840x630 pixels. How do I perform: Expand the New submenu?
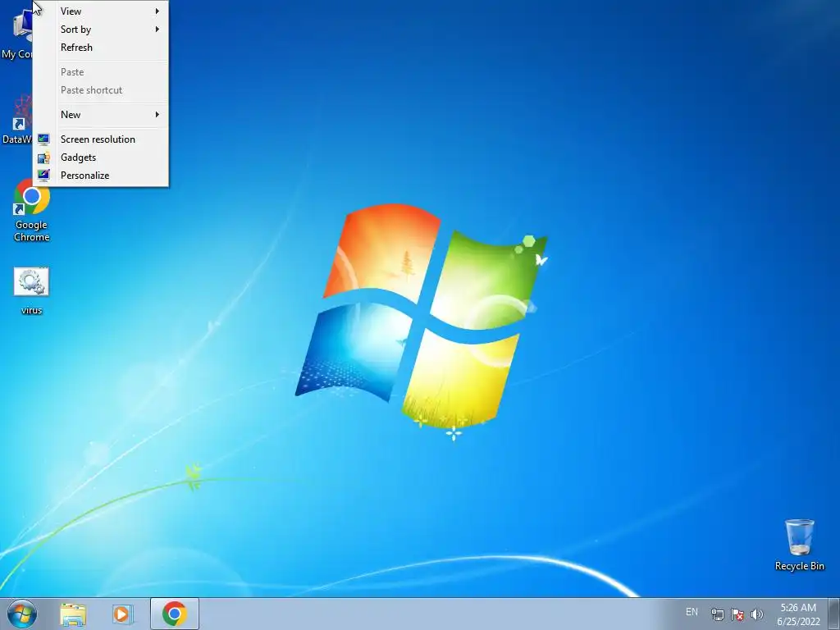(x=101, y=115)
